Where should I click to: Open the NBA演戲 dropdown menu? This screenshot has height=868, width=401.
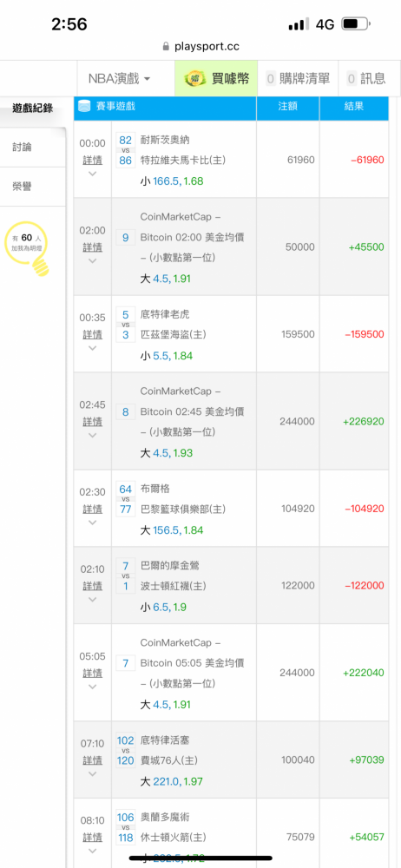pyautogui.click(x=120, y=79)
